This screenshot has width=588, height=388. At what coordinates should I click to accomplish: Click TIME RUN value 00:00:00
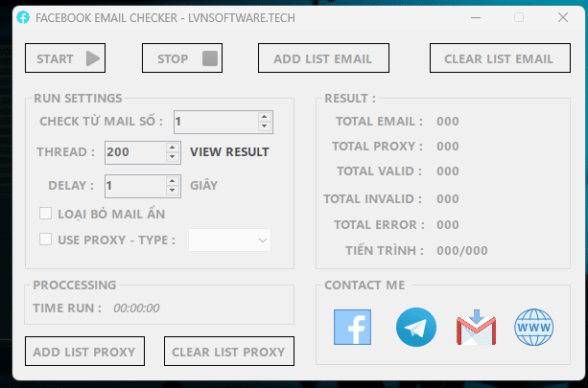[136, 308]
